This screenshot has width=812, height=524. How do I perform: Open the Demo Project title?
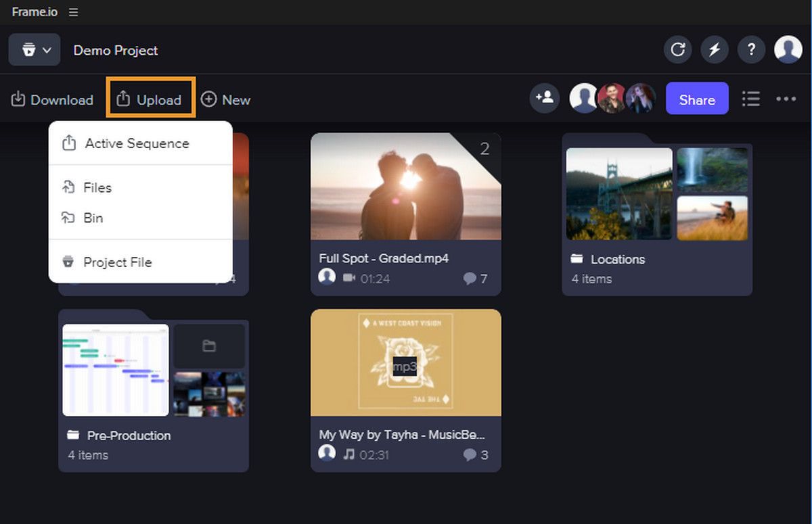pyautogui.click(x=115, y=50)
